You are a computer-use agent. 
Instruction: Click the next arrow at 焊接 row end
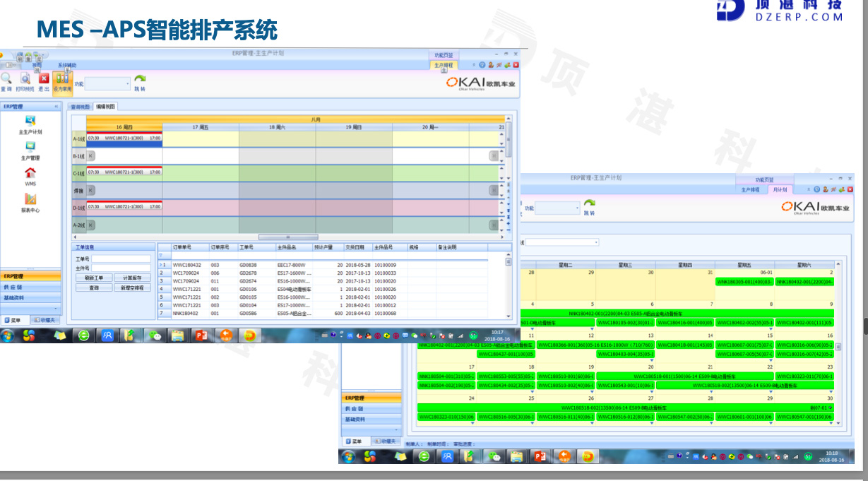pos(494,190)
